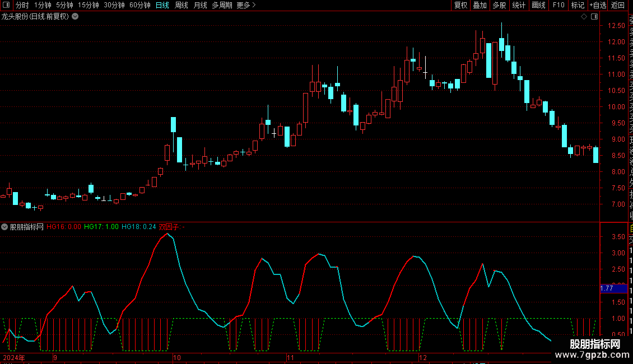Open the 画线 drawing tools

coord(538,5)
